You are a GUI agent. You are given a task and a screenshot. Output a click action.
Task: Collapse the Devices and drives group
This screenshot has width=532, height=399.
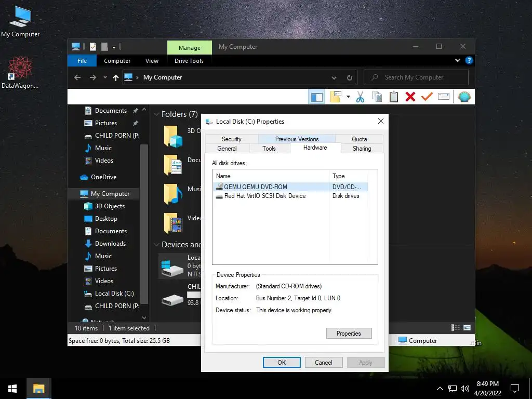click(156, 245)
